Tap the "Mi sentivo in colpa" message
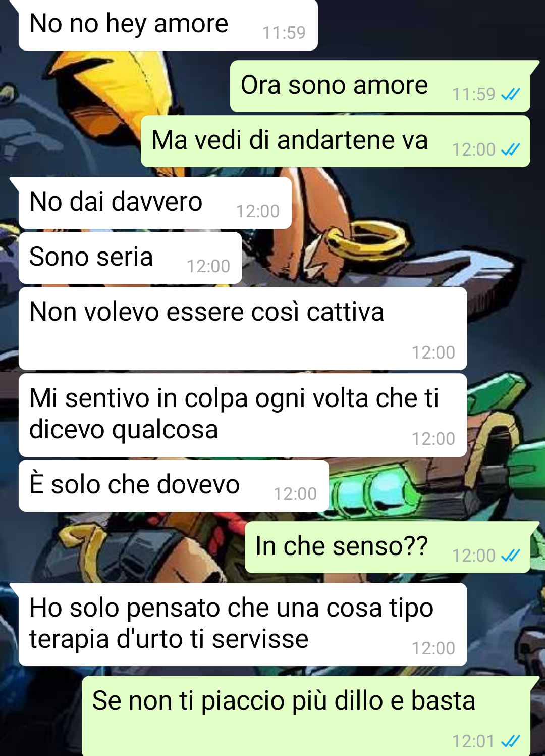This screenshot has height=756, width=545. coord(243,415)
